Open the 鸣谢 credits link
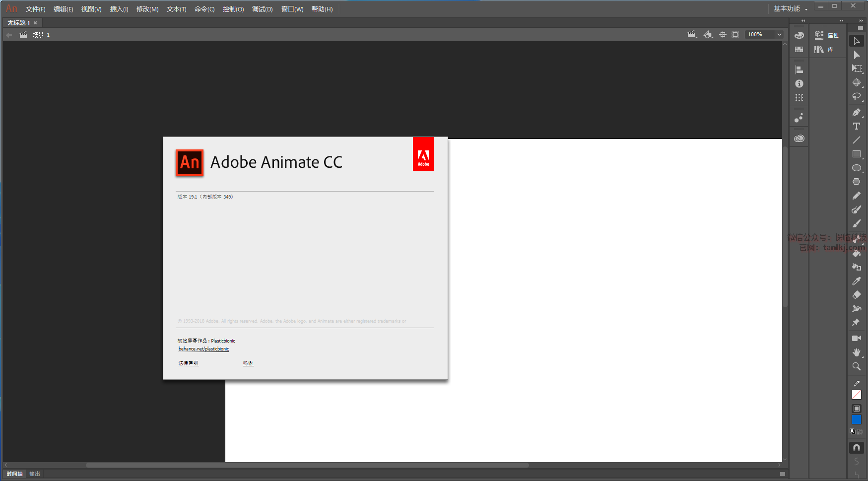The width and height of the screenshot is (868, 481). click(x=248, y=363)
